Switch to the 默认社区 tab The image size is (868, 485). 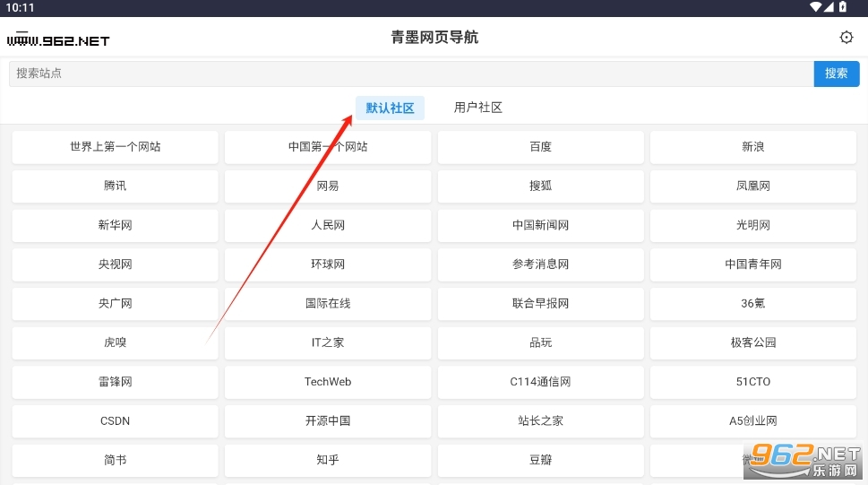click(x=390, y=108)
